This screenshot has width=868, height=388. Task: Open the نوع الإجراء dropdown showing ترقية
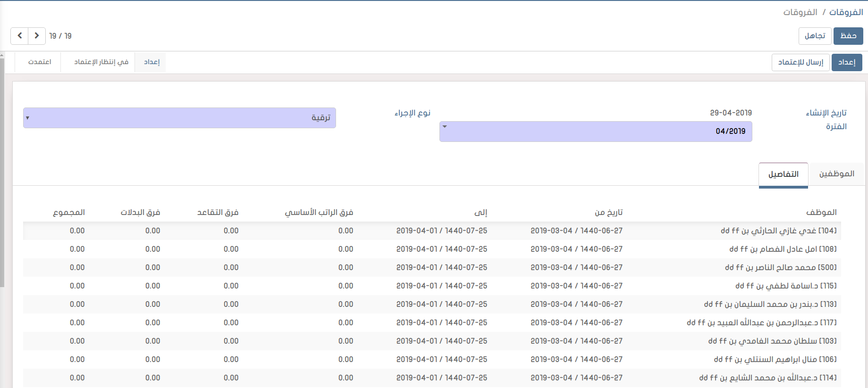pos(179,118)
